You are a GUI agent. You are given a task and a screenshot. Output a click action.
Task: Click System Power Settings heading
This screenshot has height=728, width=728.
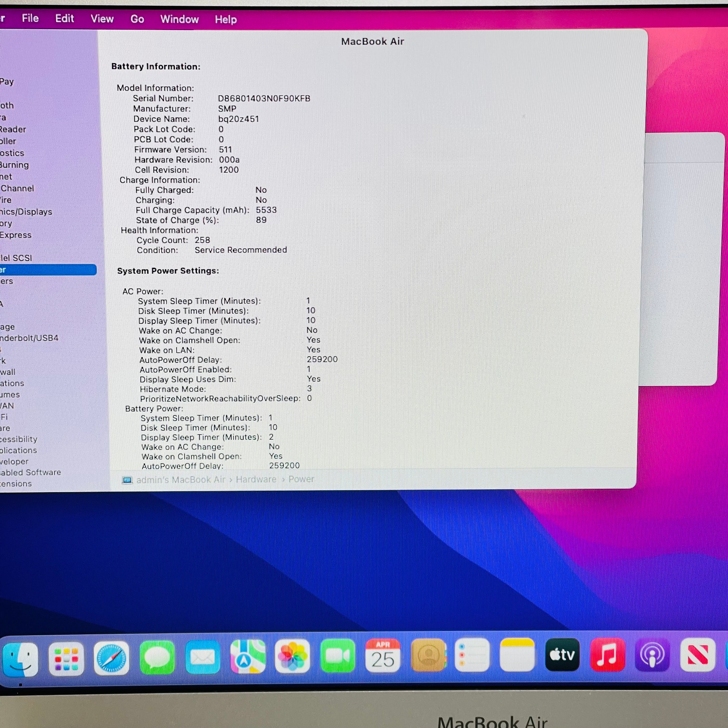[168, 271]
